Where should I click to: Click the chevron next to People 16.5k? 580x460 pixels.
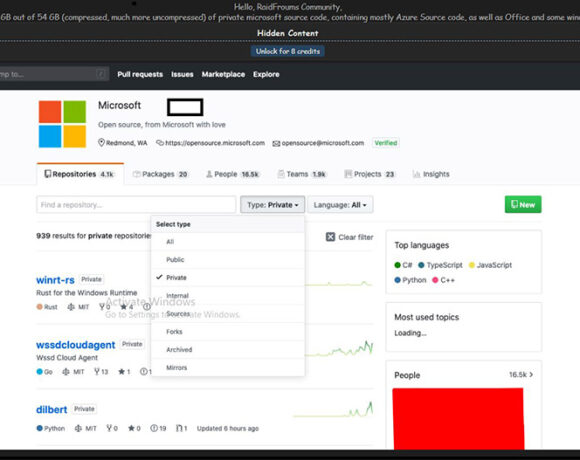(x=531, y=375)
